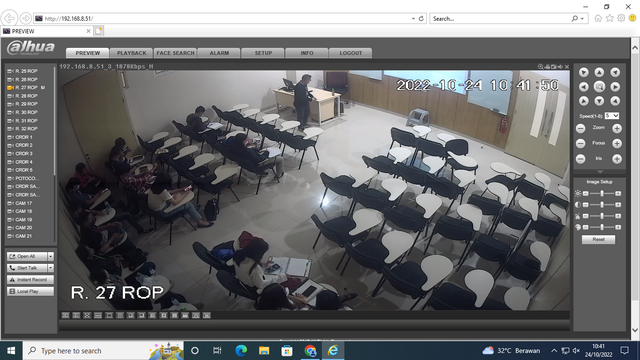Click the digital zoom icon above video
Screen dimensions: 640x360
[x=540, y=67]
